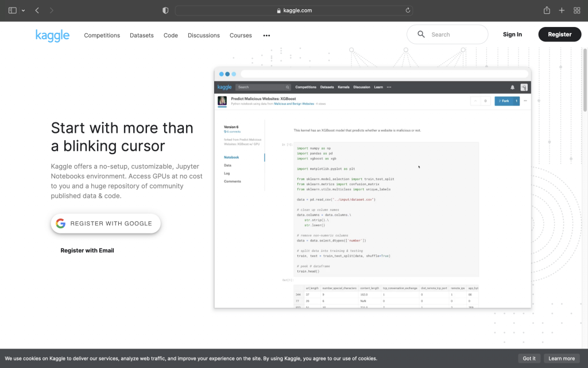
Task: Select the kaggle.com address bar
Action: click(294, 10)
